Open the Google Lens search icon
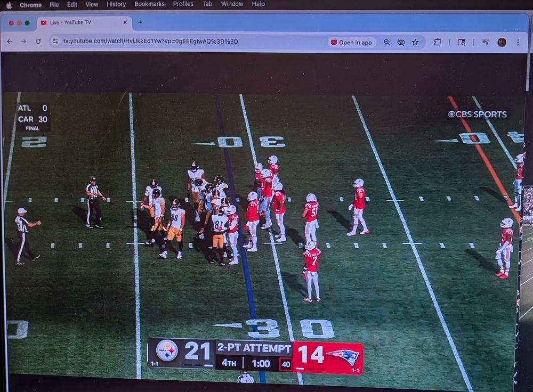The image size is (533, 392). [461, 43]
